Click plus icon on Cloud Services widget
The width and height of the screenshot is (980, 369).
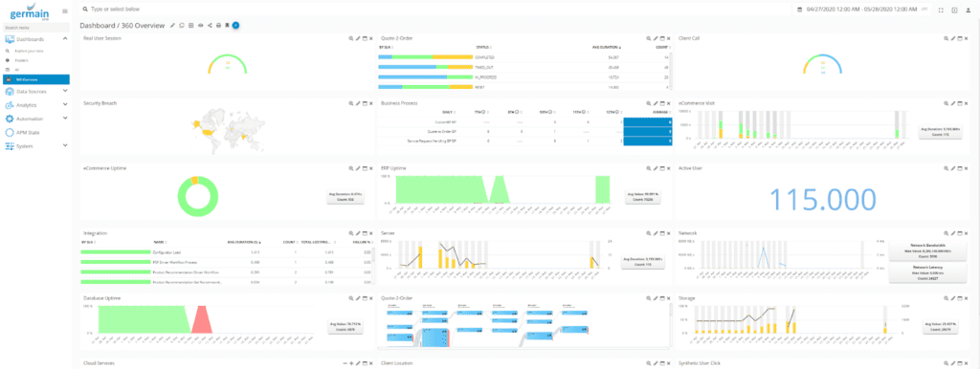pos(351,363)
